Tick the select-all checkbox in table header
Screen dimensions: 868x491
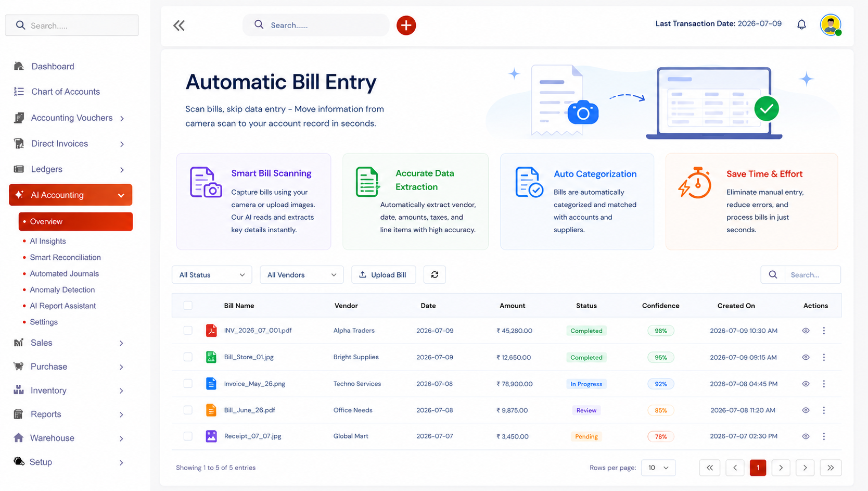click(x=188, y=306)
